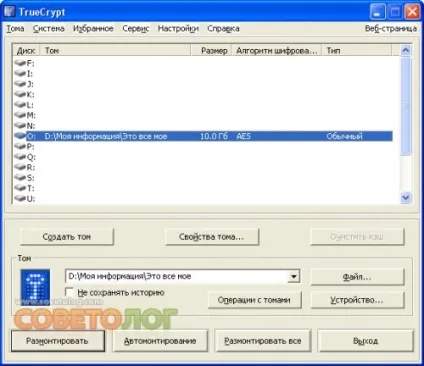
Task: Click TrueCrypt title bar app icon
Action: click(x=9, y=12)
